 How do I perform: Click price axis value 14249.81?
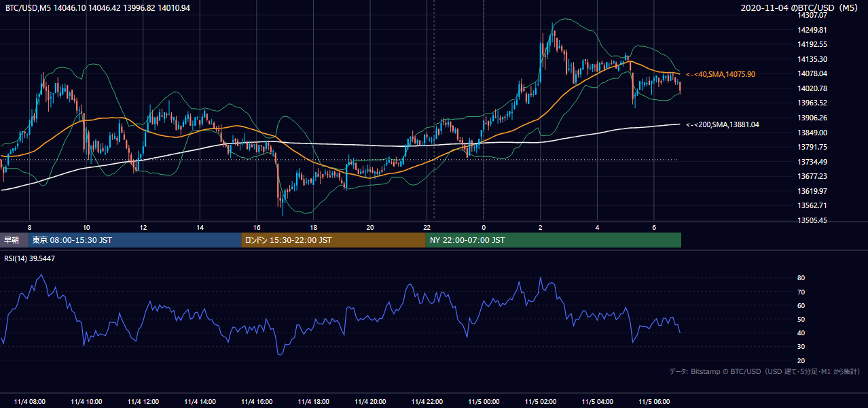pyautogui.click(x=812, y=30)
